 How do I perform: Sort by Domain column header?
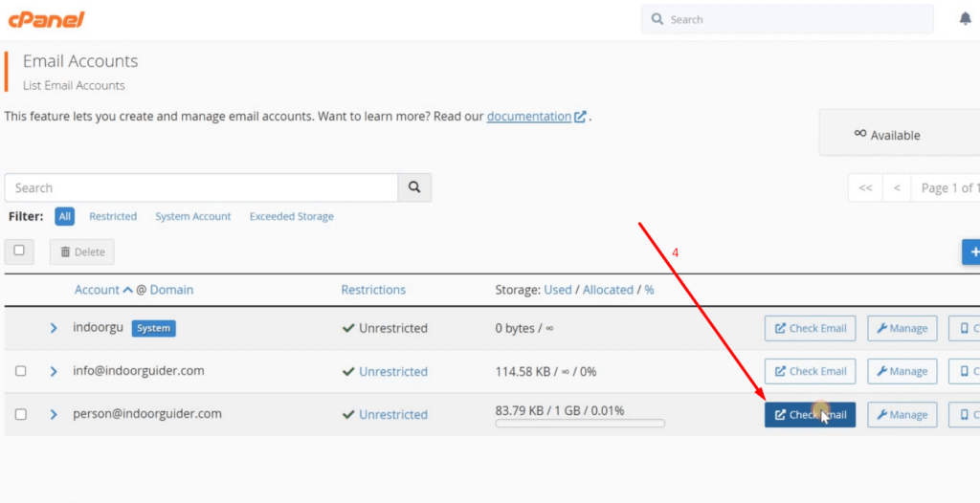click(171, 290)
